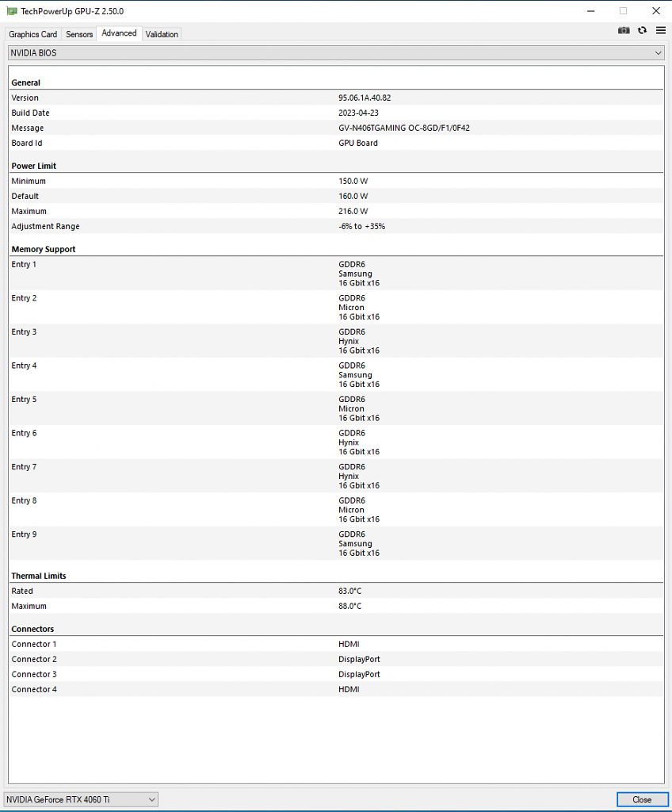Select the Advanced tab
The width and height of the screenshot is (672, 812).
[x=119, y=33]
